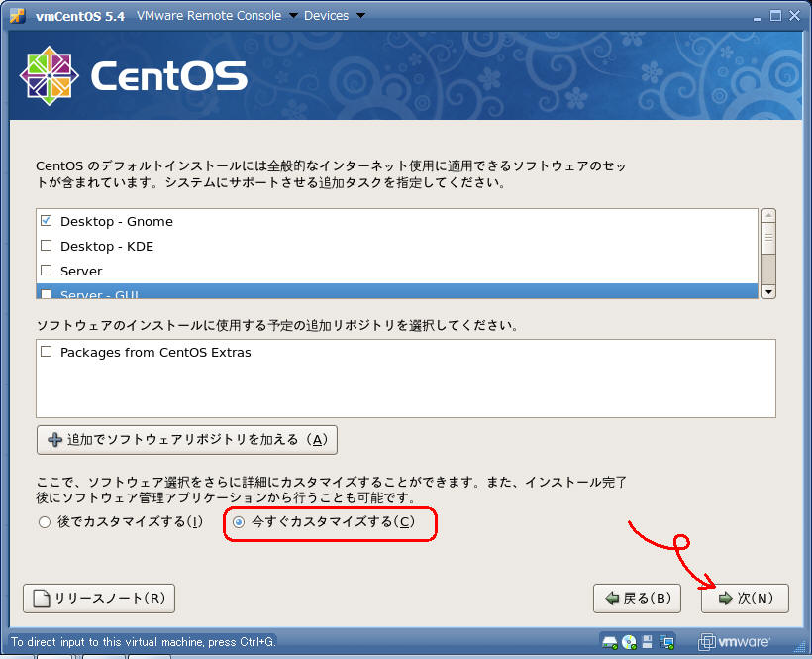Click the hard disk status icon
Viewport: 812px width, 659px height.
(x=611, y=641)
